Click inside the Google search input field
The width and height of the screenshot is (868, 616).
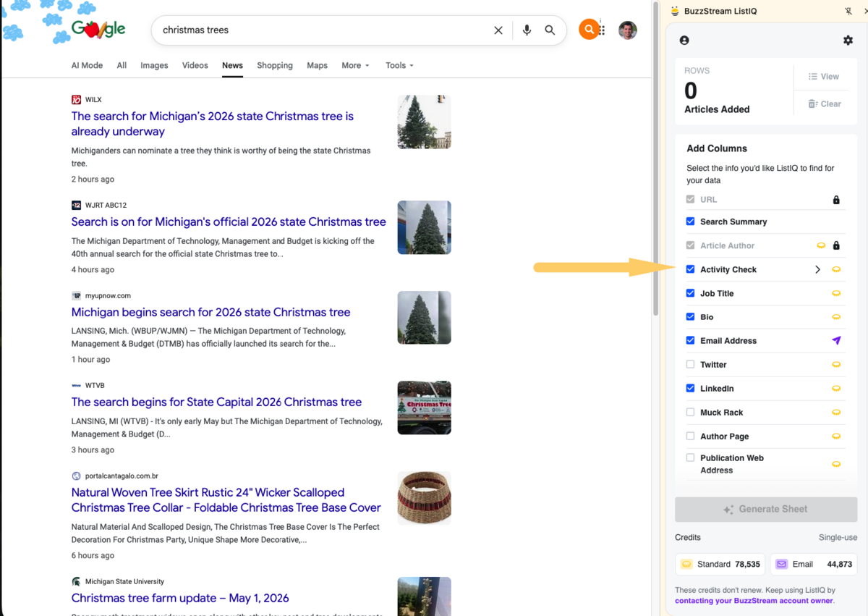click(322, 30)
